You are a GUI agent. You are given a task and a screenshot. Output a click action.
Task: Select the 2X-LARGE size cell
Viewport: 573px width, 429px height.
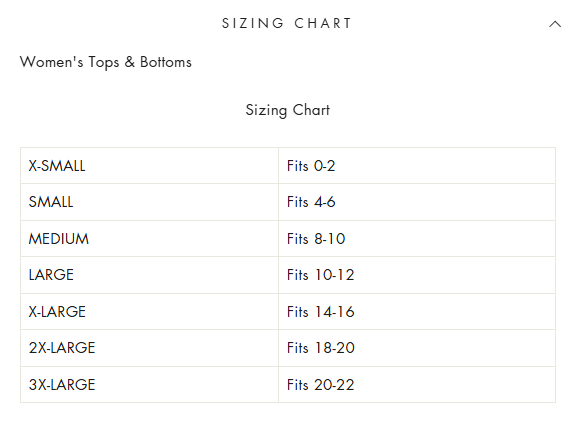coord(149,348)
